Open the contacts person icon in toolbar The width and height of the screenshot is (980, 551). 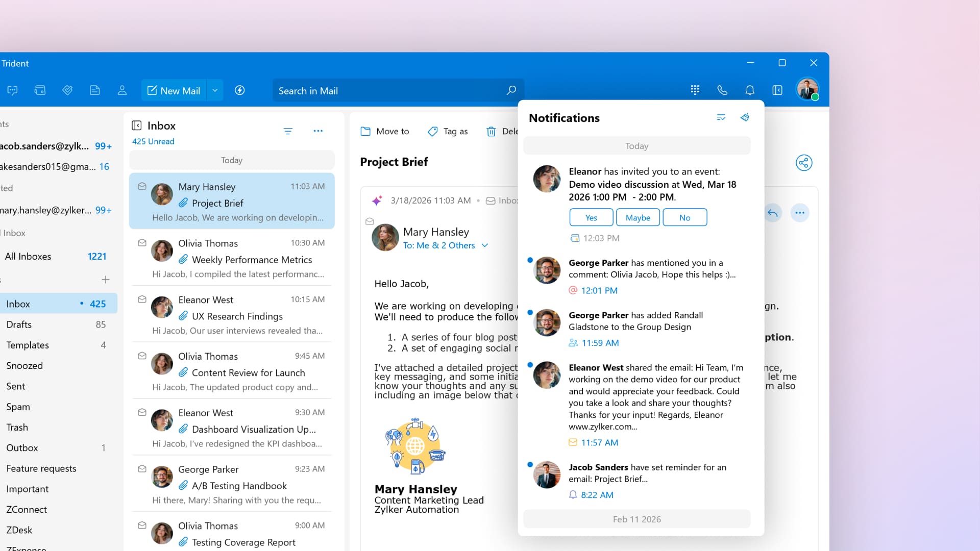[122, 90]
